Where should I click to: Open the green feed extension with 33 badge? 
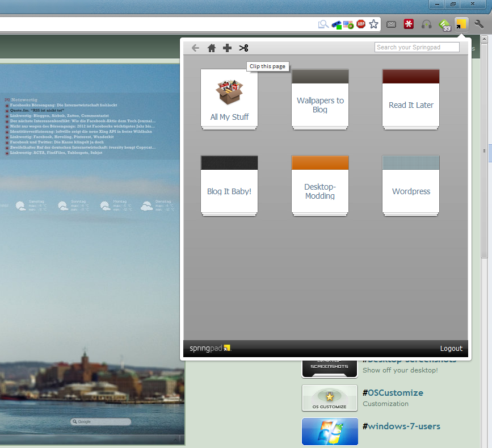click(x=445, y=25)
